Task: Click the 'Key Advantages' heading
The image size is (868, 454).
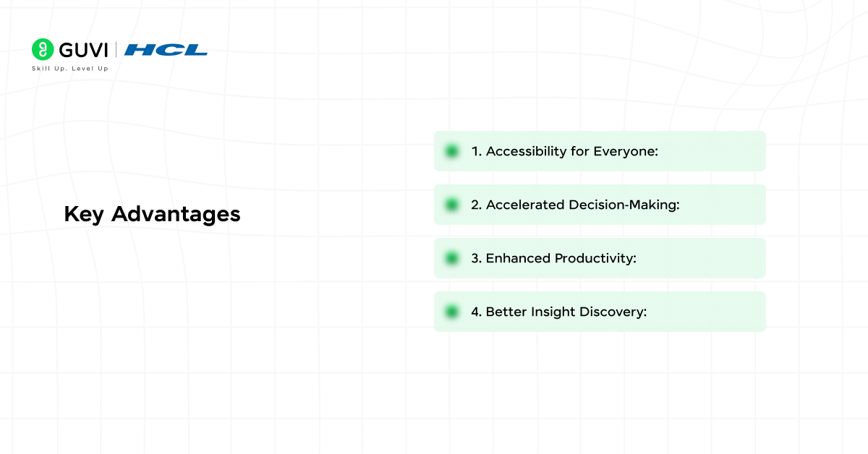Action: pos(152,215)
